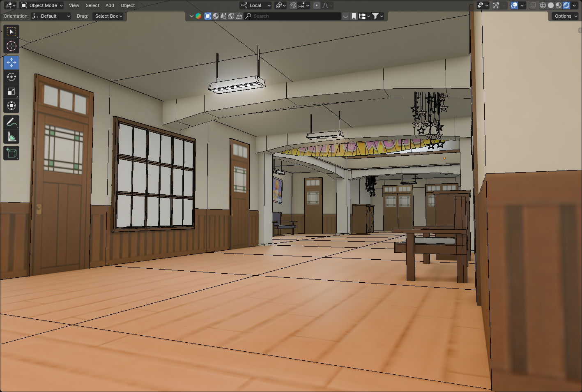The height and width of the screenshot is (392, 582).
Task: Click the asset Search field
Action: (x=293, y=16)
